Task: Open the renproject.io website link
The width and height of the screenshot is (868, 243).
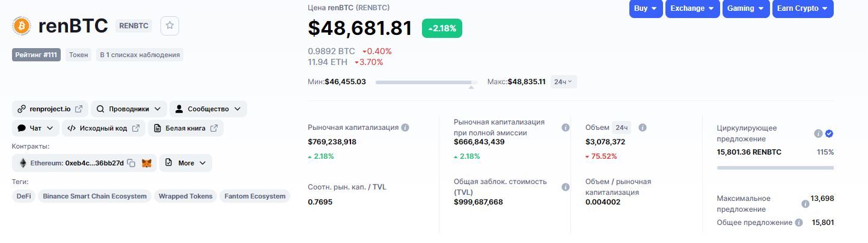Action: [50, 109]
